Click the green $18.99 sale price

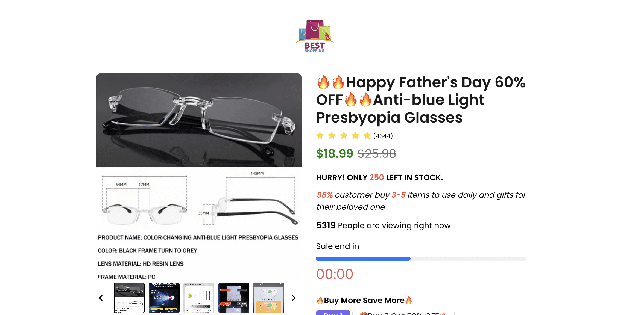(x=335, y=154)
